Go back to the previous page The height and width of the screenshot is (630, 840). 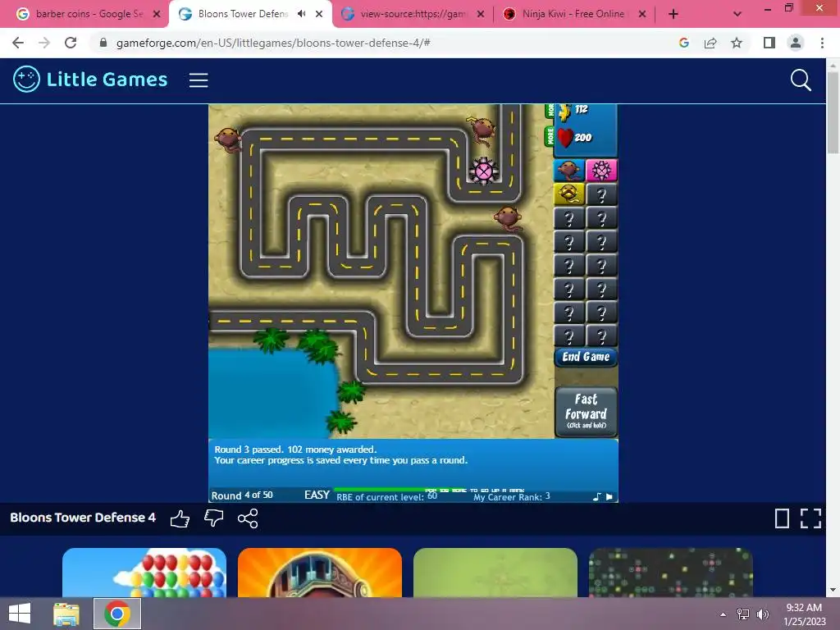[18, 43]
